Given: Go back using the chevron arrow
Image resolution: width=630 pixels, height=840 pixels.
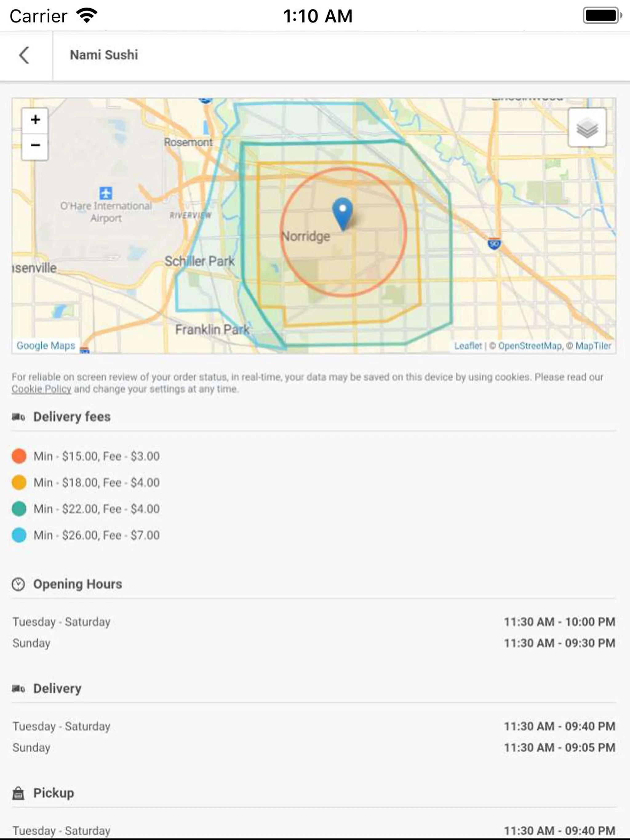Looking at the screenshot, I should pos(24,55).
